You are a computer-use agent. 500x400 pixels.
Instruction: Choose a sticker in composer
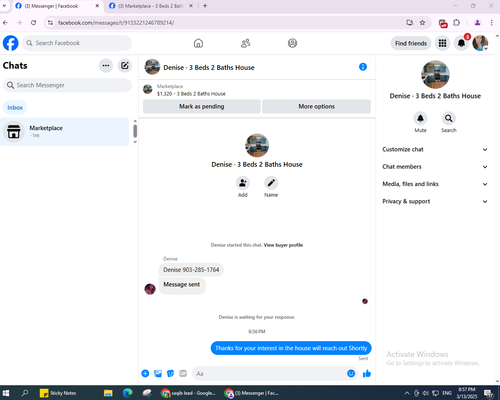170,374
